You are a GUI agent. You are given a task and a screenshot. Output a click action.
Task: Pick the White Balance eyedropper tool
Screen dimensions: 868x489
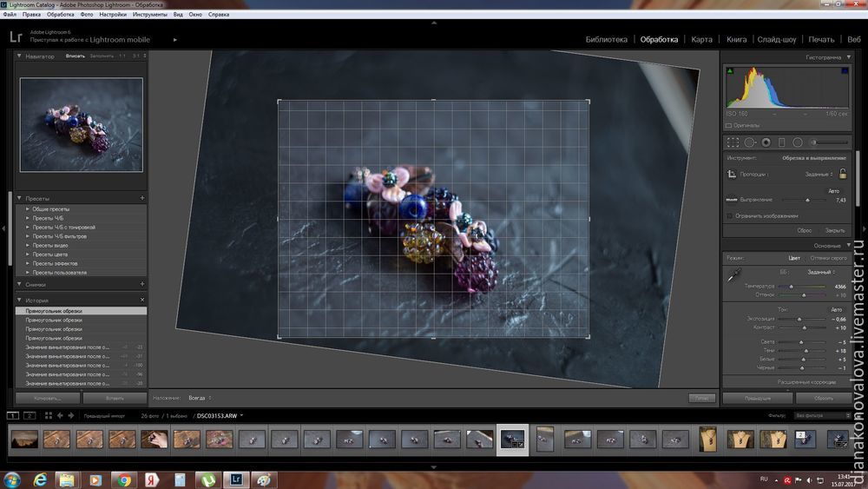click(x=733, y=275)
